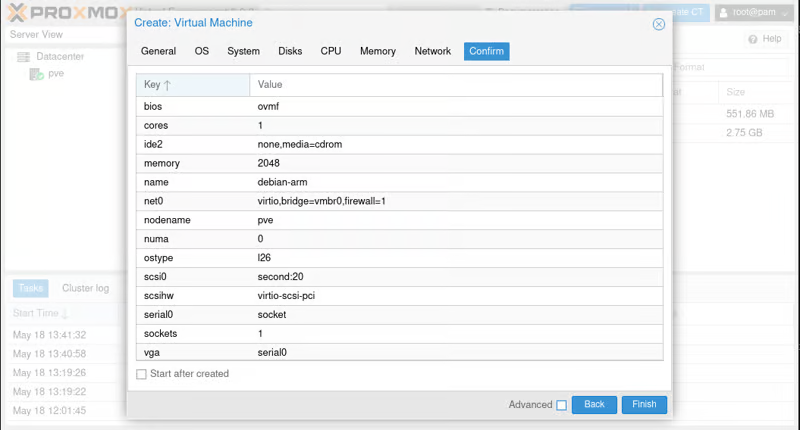Click the Help question mark icon
This screenshot has width=800, height=430.
(x=753, y=39)
